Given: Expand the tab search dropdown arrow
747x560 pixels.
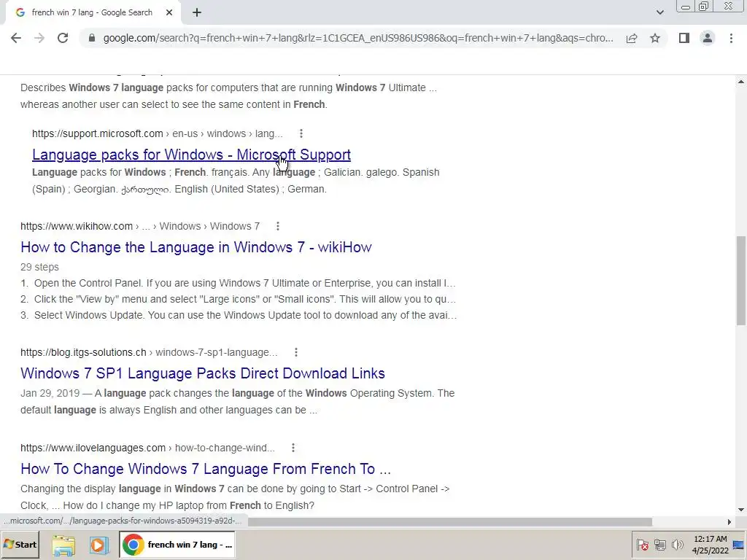Looking at the screenshot, I should (659, 12).
